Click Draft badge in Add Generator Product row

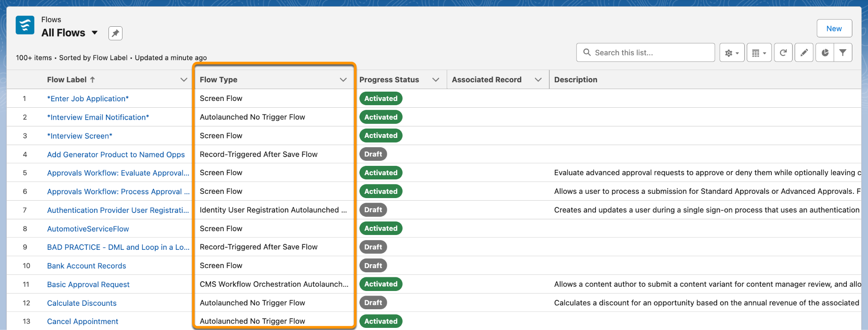tap(373, 154)
